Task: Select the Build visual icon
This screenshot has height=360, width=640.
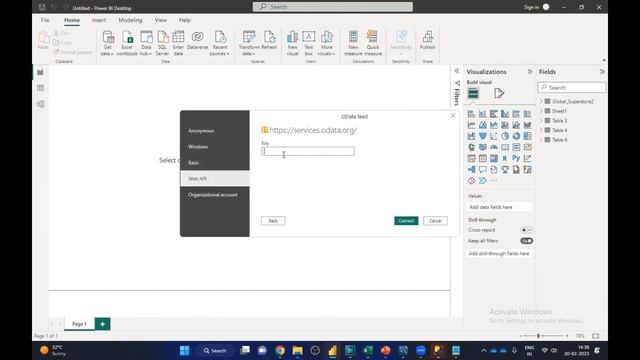Action: click(473, 93)
